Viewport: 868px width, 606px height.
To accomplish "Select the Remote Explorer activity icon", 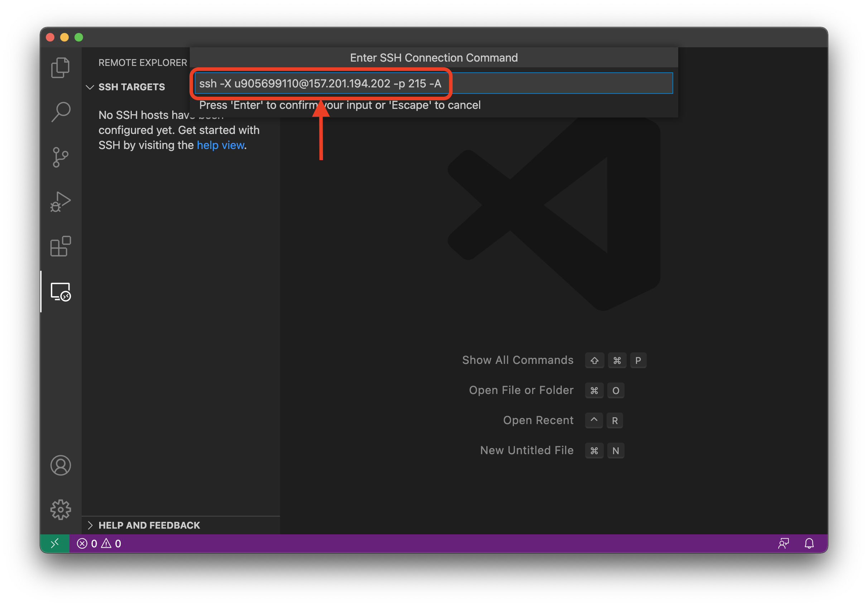I will tap(61, 292).
